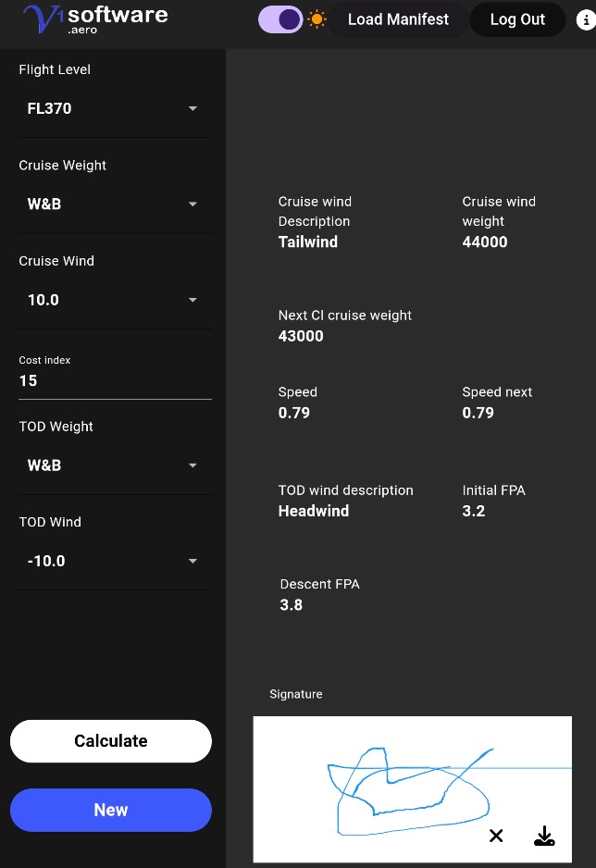Click the blue New button
Image resolution: width=596 pixels, height=868 pixels.
coord(111,810)
